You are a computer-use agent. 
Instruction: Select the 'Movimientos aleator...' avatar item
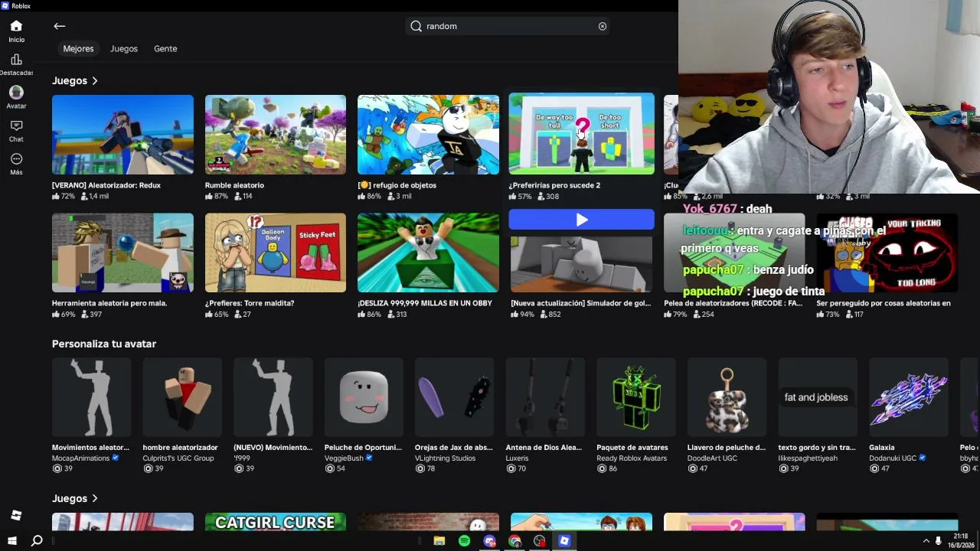(91, 398)
